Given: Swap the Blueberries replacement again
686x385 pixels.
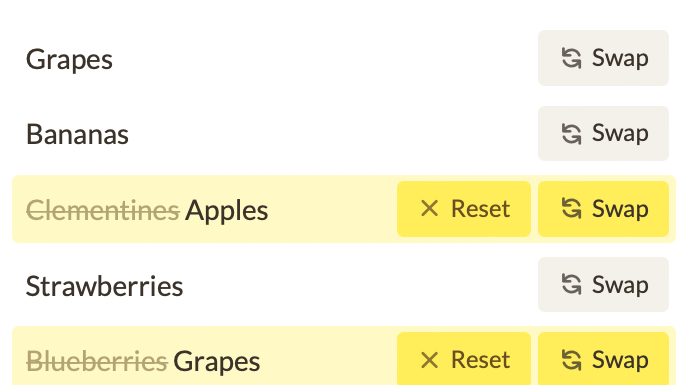Looking at the screenshot, I should (x=603, y=359).
